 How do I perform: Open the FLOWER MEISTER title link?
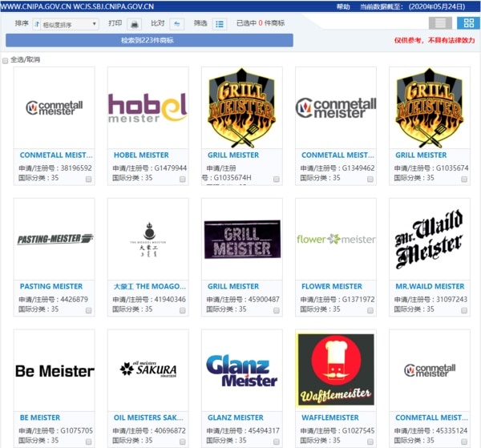(332, 286)
